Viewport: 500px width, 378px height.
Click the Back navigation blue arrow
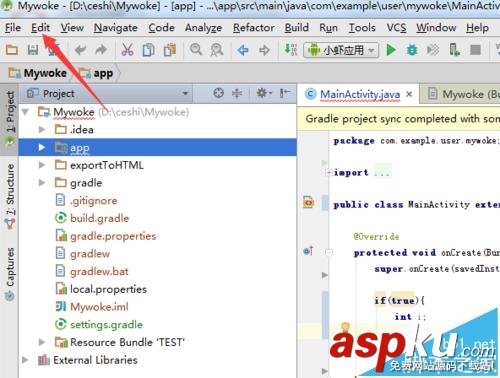click(243, 50)
